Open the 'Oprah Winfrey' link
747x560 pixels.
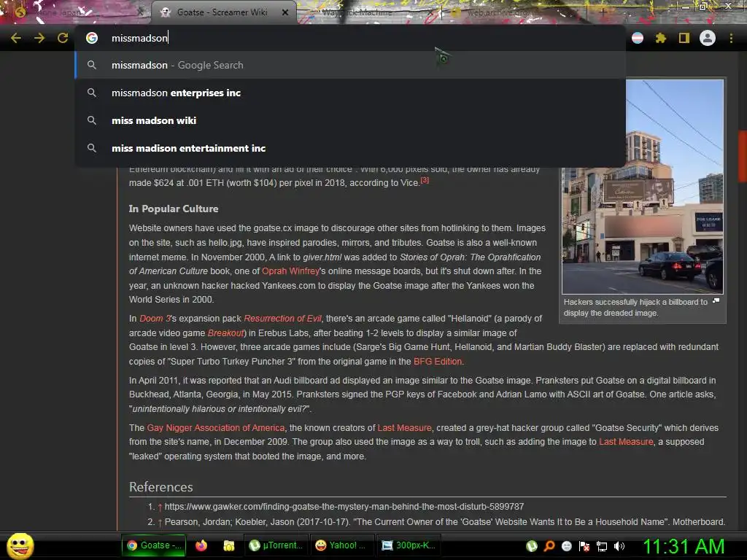click(x=290, y=271)
